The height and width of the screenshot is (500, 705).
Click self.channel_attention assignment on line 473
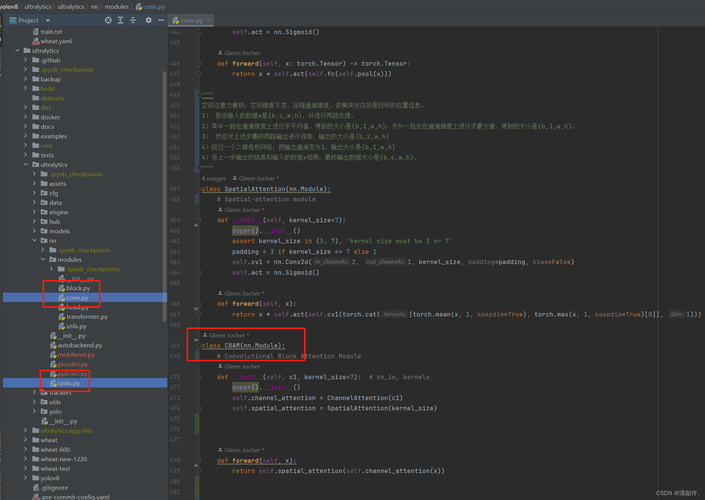pyautogui.click(x=317, y=398)
